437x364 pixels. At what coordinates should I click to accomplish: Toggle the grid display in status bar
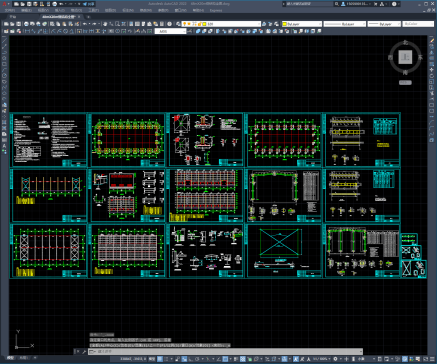[160, 359]
